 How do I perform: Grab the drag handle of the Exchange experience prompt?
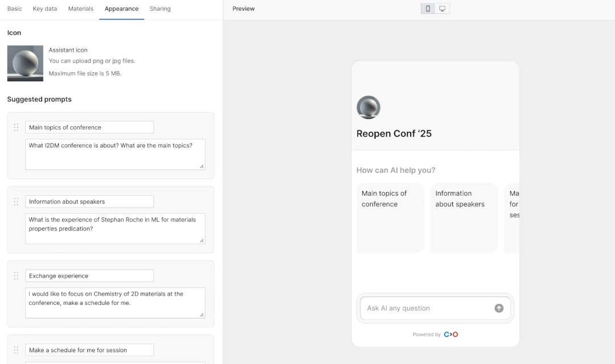pyautogui.click(x=16, y=276)
